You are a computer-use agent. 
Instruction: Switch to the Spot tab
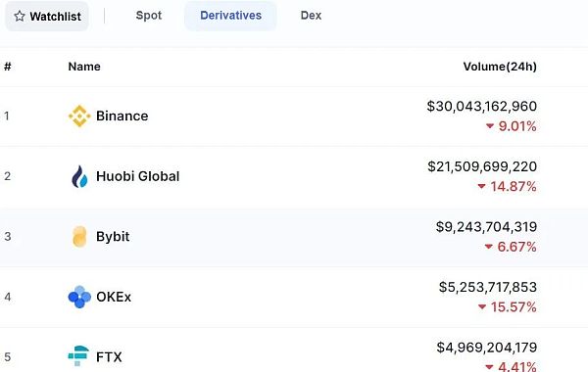point(149,16)
